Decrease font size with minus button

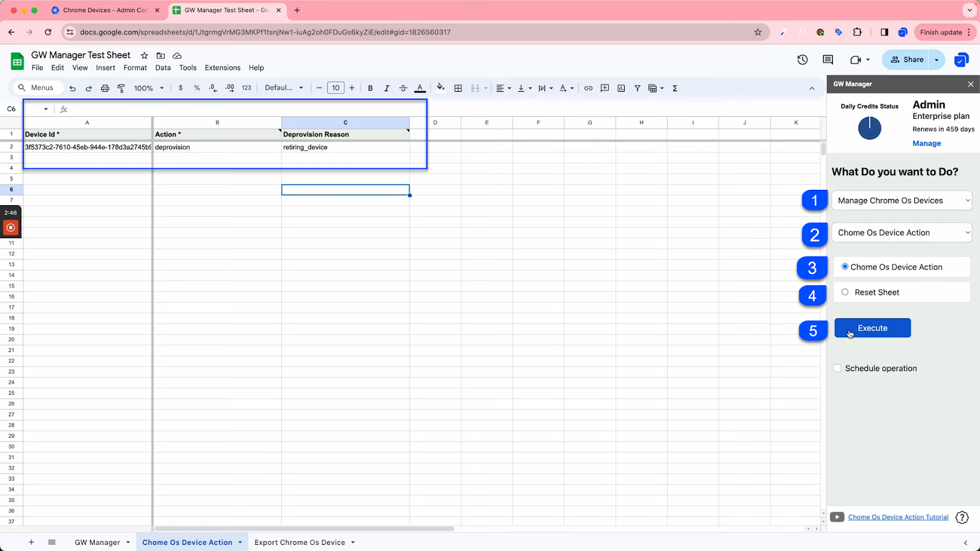click(319, 88)
